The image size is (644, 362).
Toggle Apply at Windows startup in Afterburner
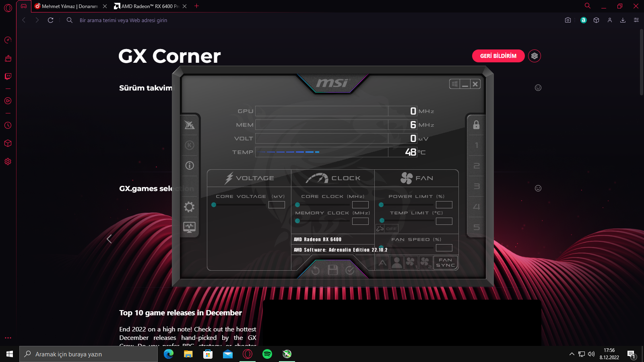coord(455,84)
